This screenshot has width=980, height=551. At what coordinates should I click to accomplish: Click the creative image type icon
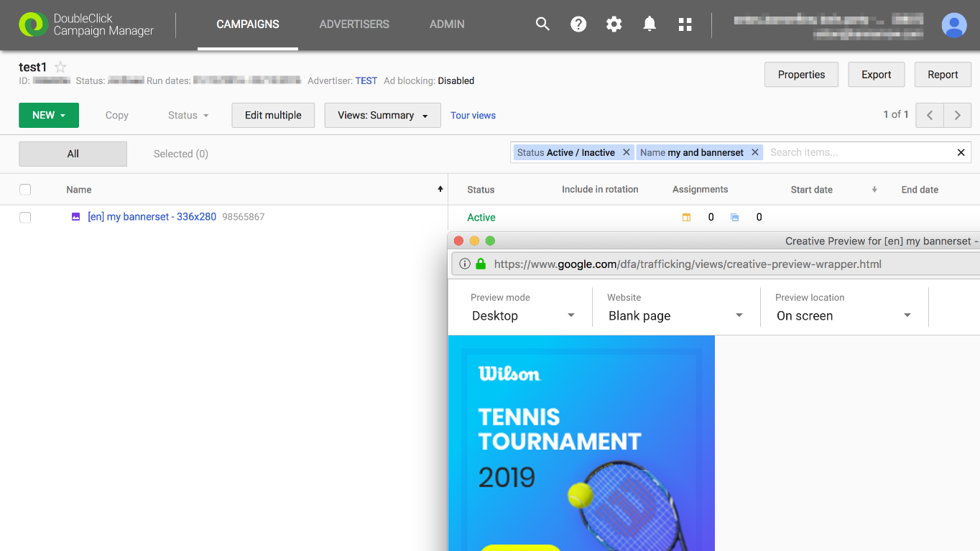coord(75,216)
